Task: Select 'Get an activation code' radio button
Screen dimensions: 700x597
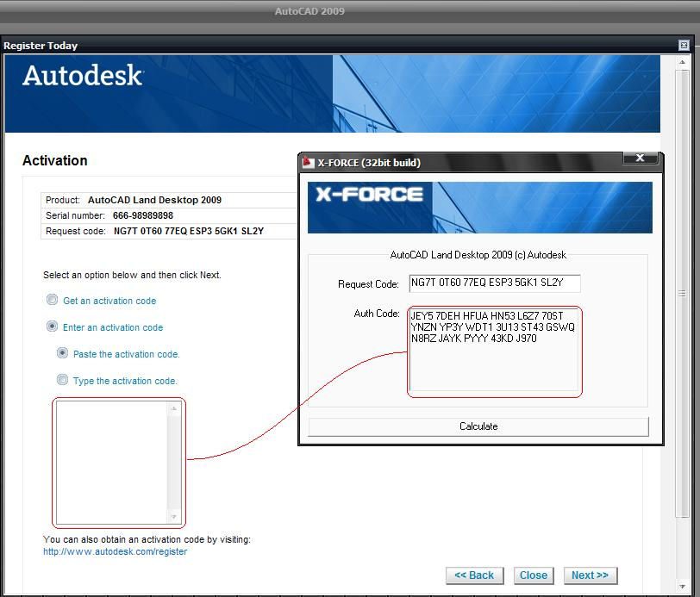Action: pos(53,300)
